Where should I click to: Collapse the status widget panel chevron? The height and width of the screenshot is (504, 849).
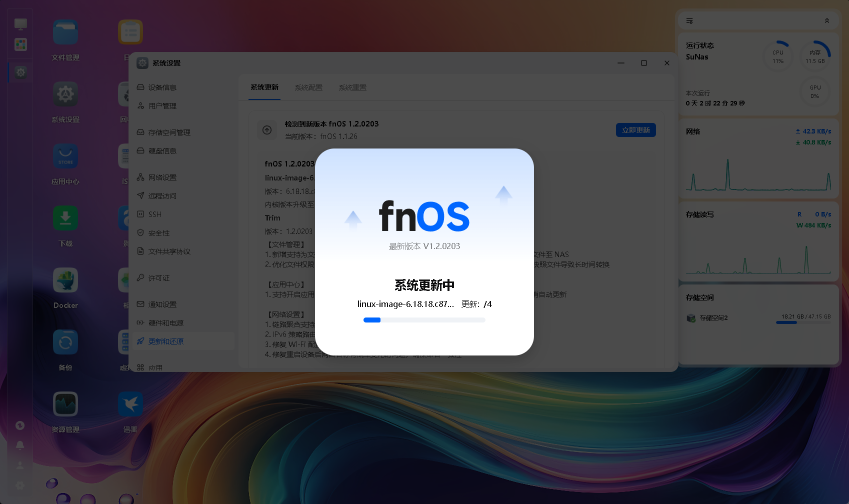point(827,20)
